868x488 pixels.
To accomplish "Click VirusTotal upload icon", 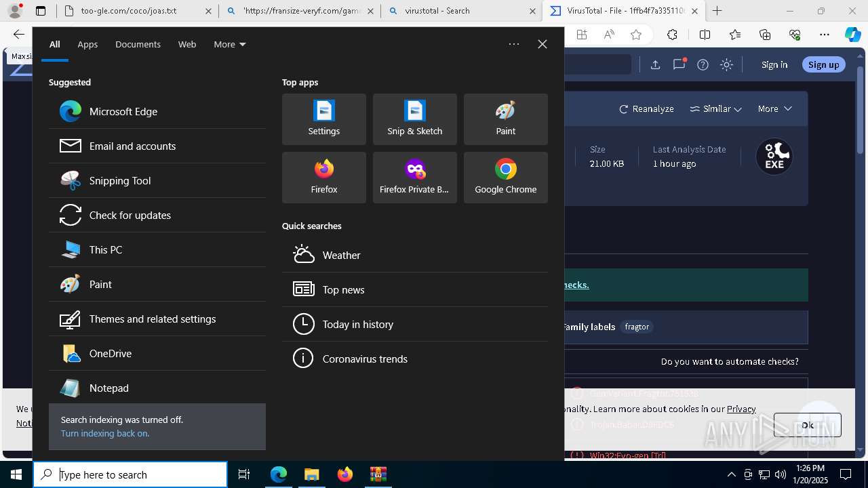I will pyautogui.click(x=655, y=64).
